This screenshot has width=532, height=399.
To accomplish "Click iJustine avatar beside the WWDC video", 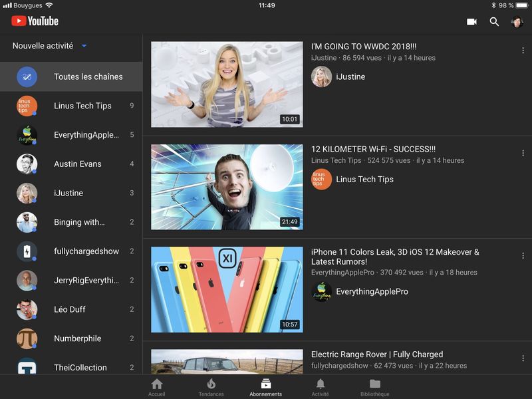I will click(321, 76).
